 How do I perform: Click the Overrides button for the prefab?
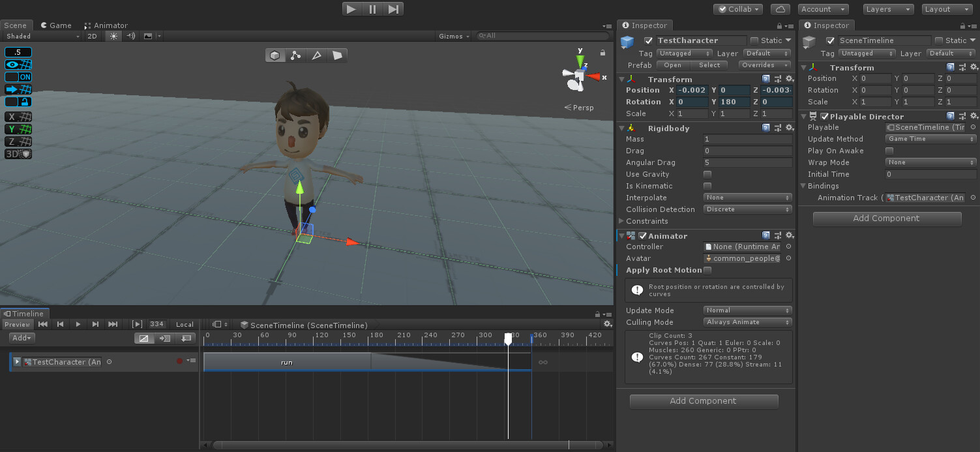[x=764, y=65]
